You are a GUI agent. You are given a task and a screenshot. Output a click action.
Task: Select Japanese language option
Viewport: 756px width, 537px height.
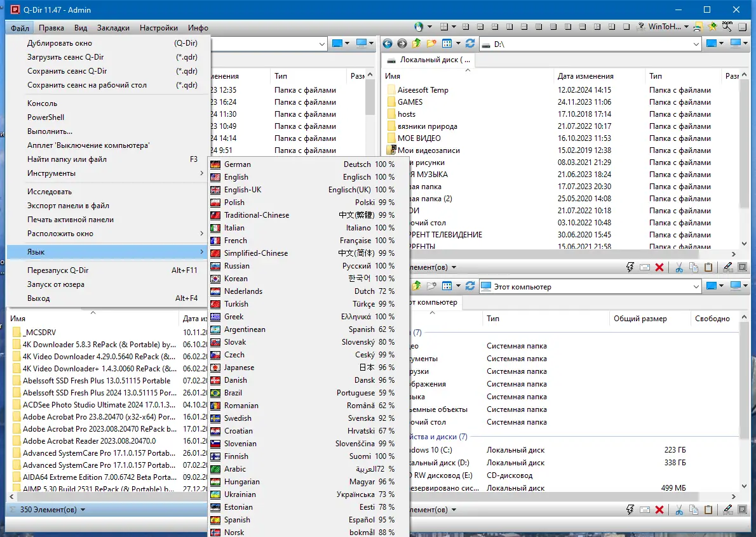(309, 368)
